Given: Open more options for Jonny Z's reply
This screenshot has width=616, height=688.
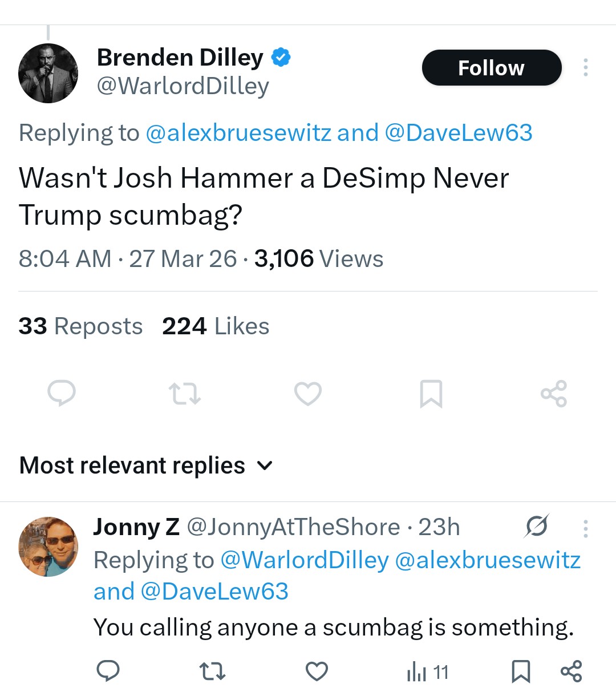Looking at the screenshot, I should [x=585, y=529].
